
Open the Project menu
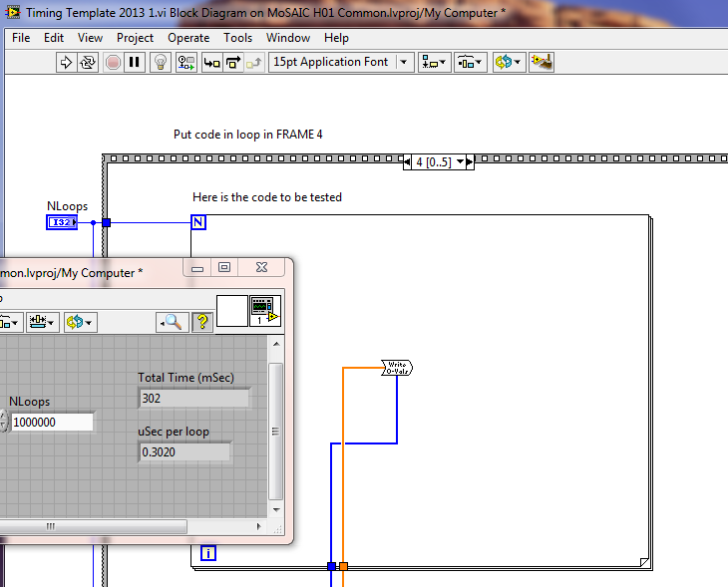coord(135,38)
